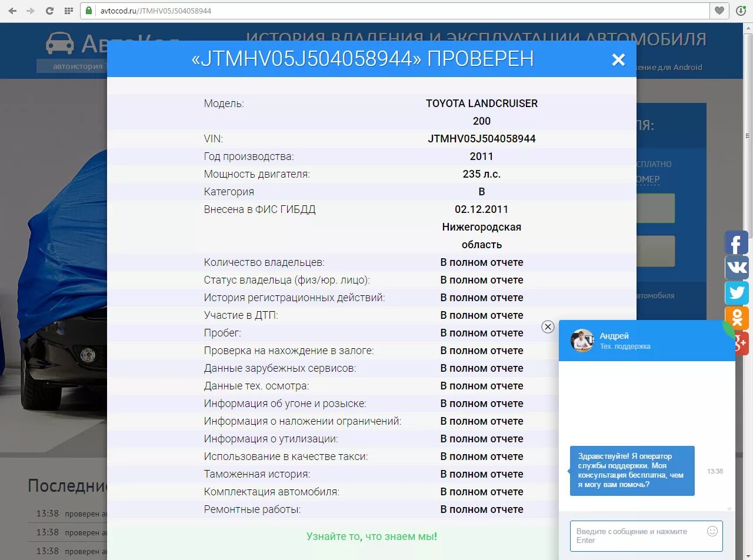Open emoji picker in chat

click(712, 531)
